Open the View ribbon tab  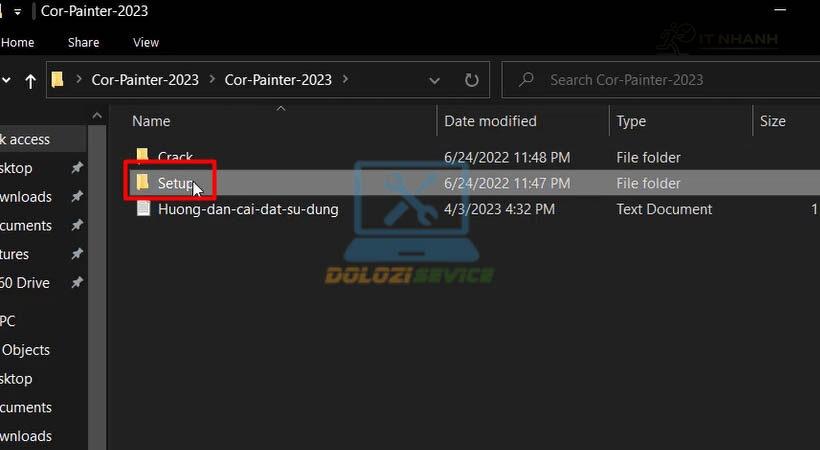pyautogui.click(x=146, y=42)
